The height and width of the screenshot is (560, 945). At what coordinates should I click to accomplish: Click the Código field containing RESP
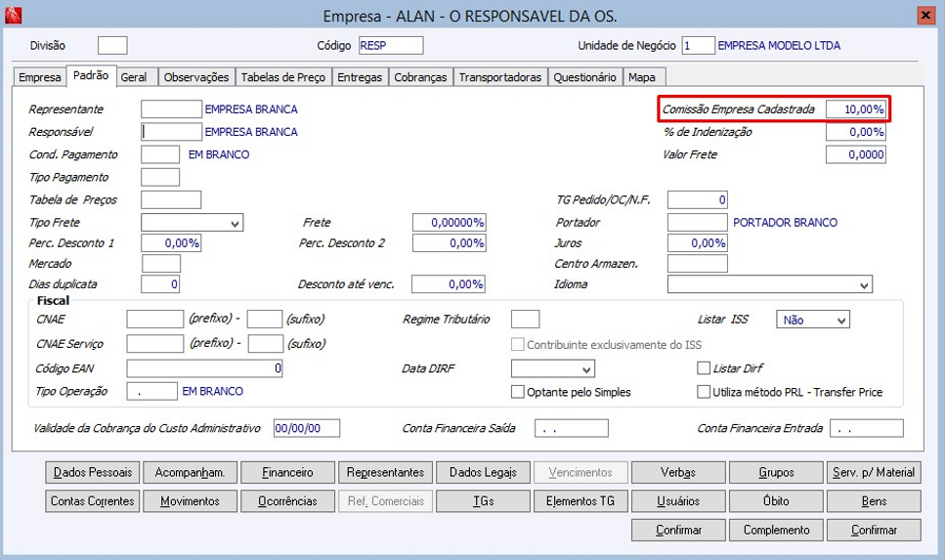pos(391,45)
